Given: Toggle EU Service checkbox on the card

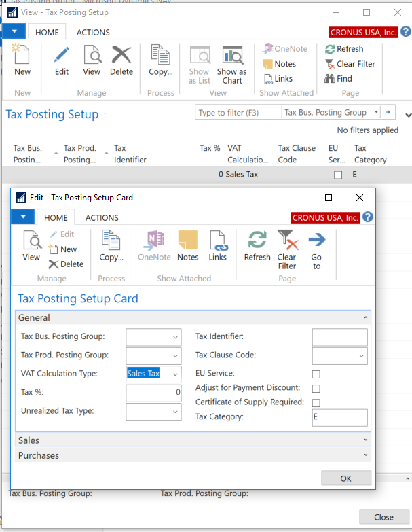Looking at the screenshot, I should 316,374.
